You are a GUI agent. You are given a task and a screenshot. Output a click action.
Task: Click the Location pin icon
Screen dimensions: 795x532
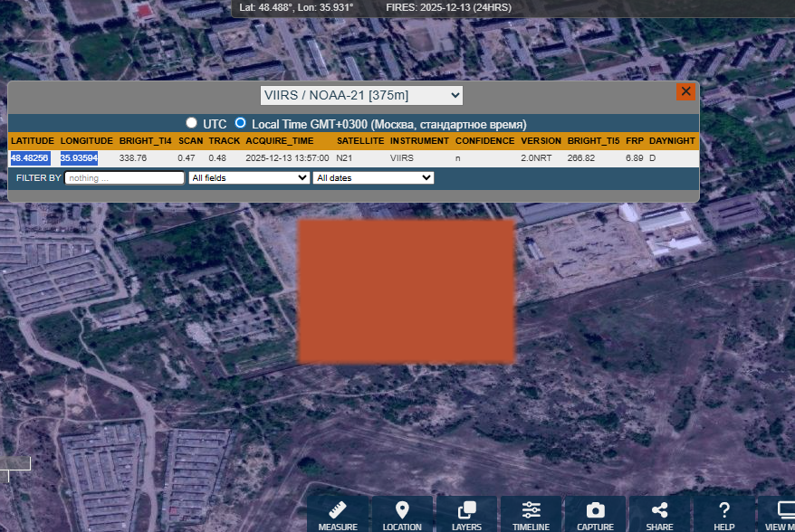click(402, 512)
